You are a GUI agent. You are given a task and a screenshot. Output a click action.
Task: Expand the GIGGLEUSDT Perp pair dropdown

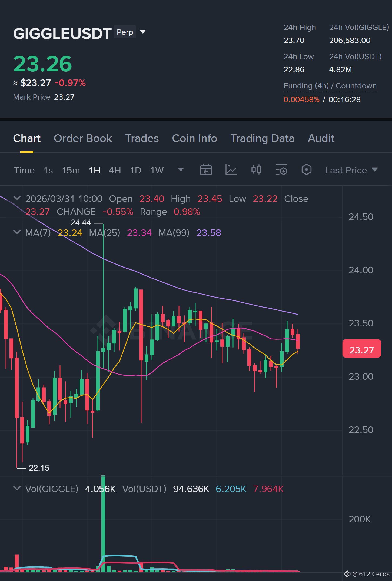tap(143, 32)
